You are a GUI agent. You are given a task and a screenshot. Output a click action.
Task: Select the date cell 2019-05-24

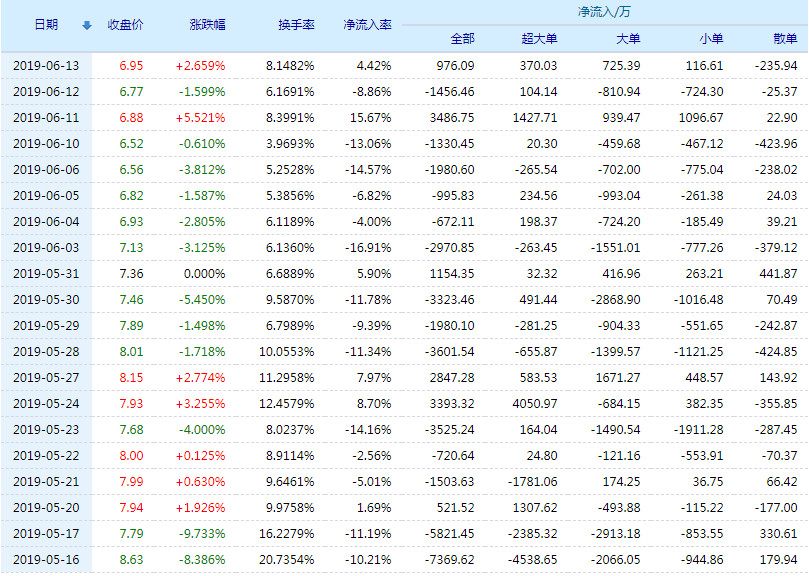click(46, 404)
